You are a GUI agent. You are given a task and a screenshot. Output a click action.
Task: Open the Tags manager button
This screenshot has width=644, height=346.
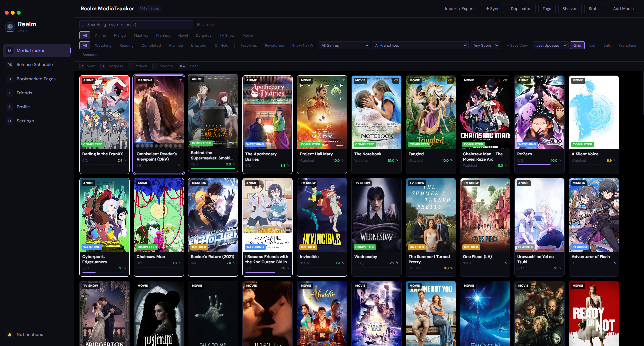[x=547, y=9]
